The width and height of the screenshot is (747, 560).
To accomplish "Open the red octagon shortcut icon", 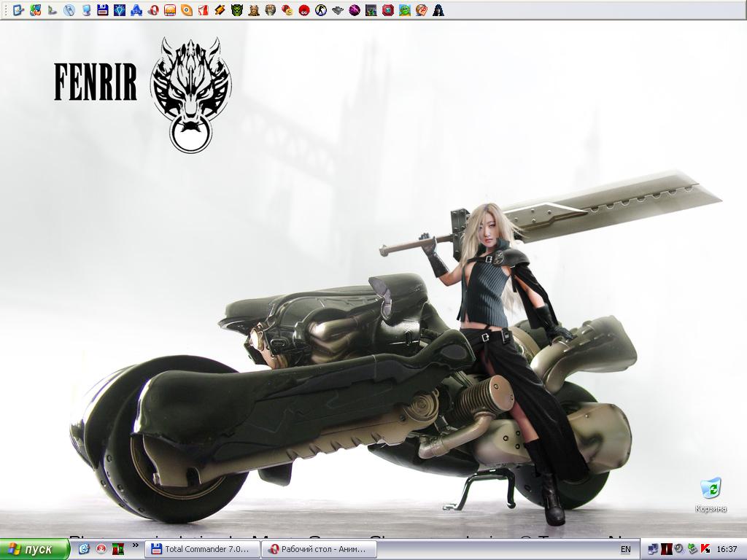I will coord(388,9).
